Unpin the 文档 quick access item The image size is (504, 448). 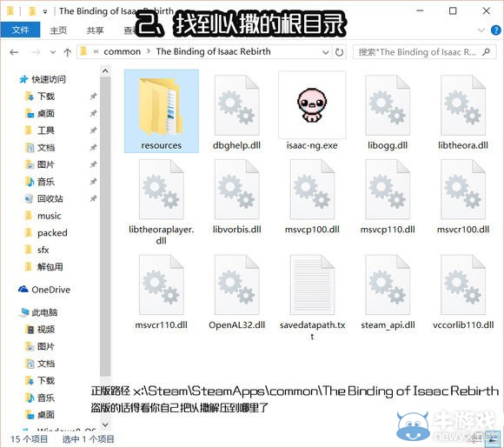(93, 147)
